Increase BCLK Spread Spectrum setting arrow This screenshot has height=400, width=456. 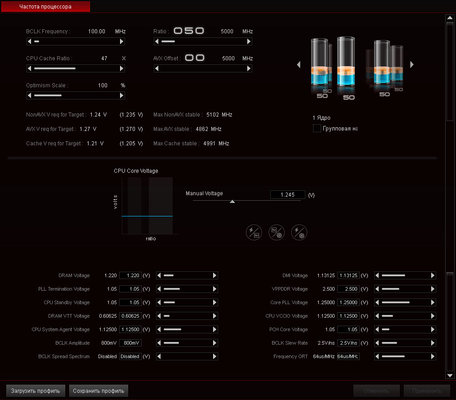click(x=214, y=356)
